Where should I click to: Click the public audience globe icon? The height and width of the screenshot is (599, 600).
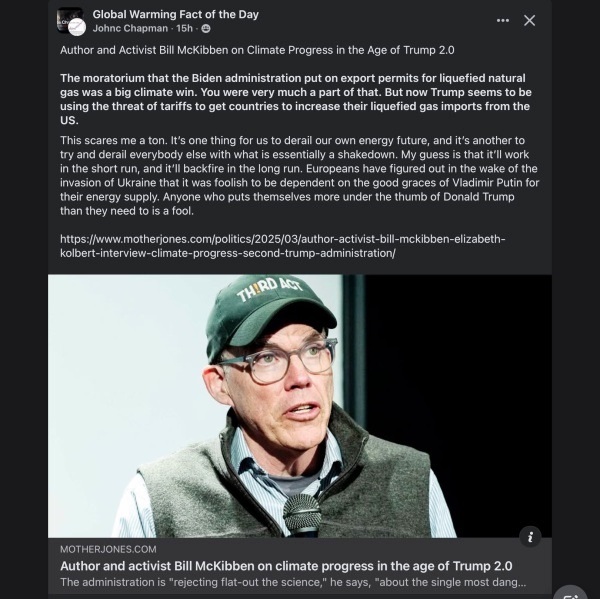205,29
